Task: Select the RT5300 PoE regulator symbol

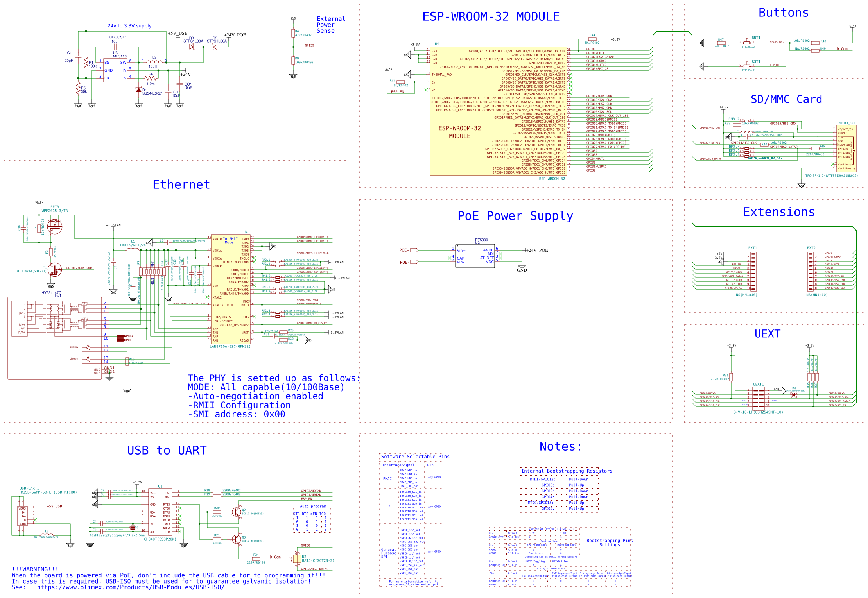Action: (475, 256)
